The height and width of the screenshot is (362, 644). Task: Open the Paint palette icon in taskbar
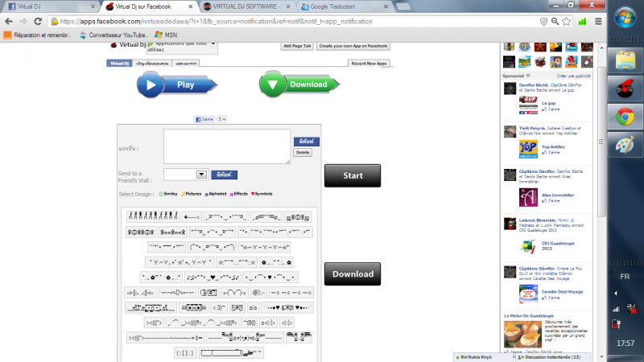625,146
